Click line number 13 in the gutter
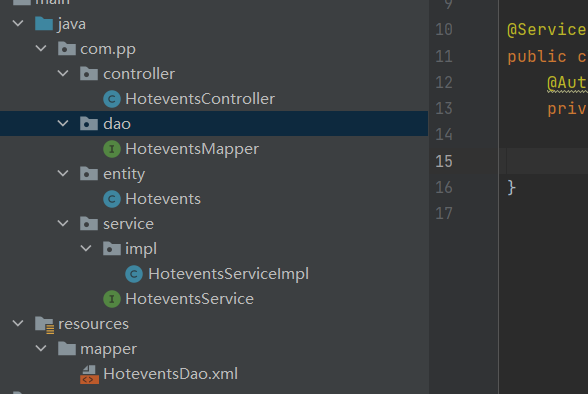The height and width of the screenshot is (394, 588). (444, 109)
